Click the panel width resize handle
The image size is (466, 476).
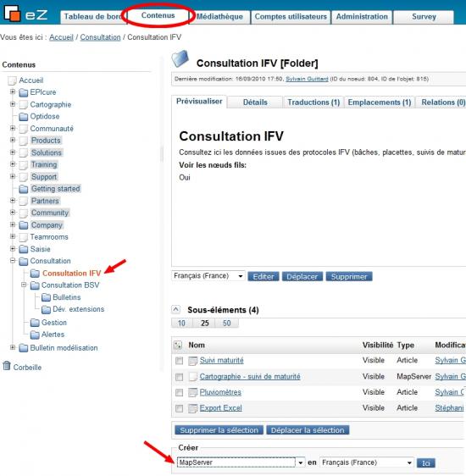[162, 154]
